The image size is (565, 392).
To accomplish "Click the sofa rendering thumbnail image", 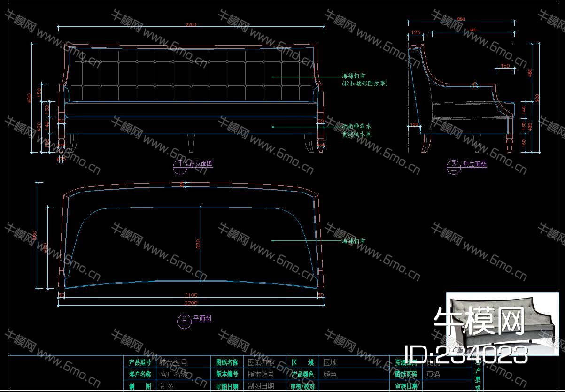I will 503,324.
